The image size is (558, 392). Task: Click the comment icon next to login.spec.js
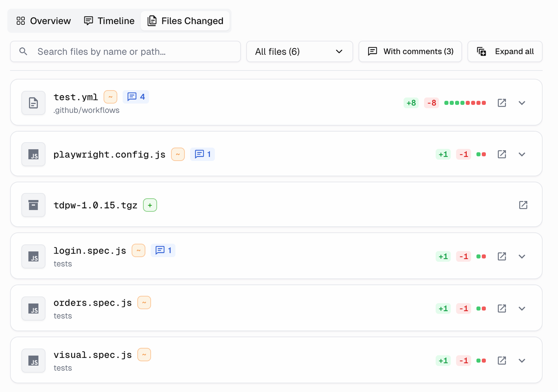(x=160, y=250)
